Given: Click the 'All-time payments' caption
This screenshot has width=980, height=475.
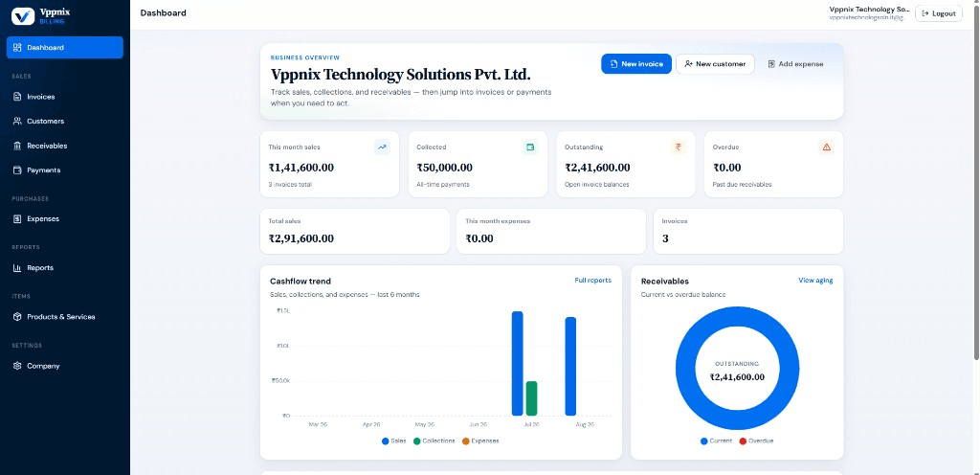Looking at the screenshot, I should pos(443,185).
